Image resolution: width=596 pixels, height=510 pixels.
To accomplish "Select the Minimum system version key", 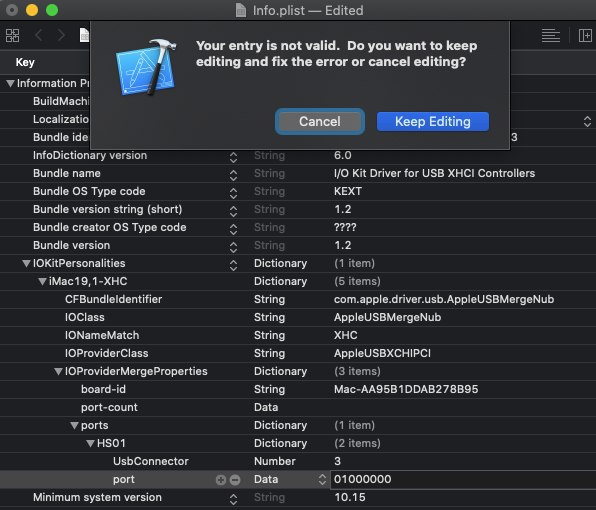I will click(97, 497).
